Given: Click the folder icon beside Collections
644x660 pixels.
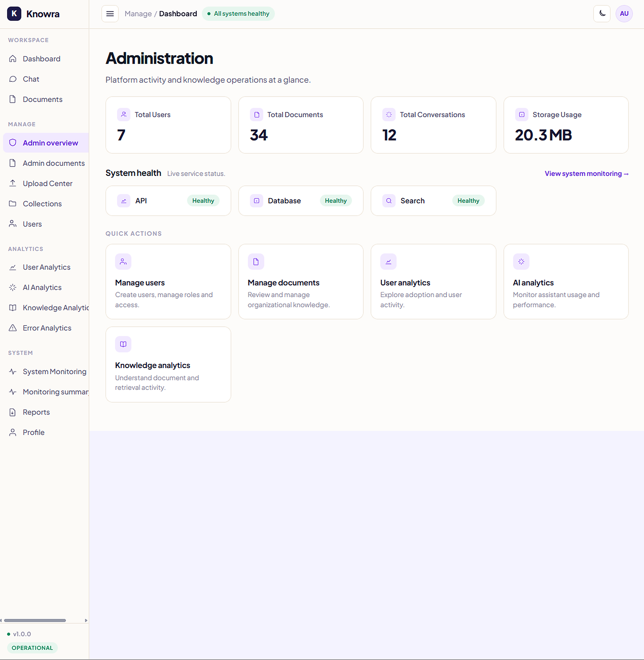Looking at the screenshot, I should (x=12, y=204).
